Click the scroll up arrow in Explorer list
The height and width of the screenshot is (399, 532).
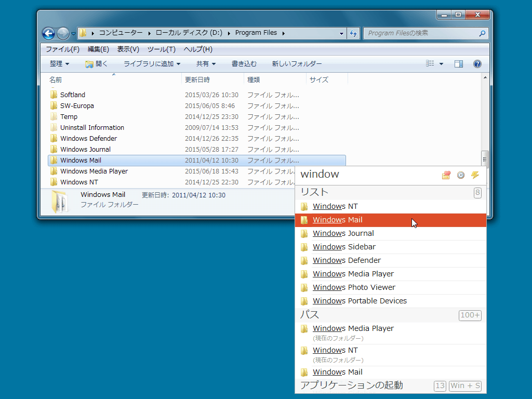pyautogui.click(x=485, y=78)
